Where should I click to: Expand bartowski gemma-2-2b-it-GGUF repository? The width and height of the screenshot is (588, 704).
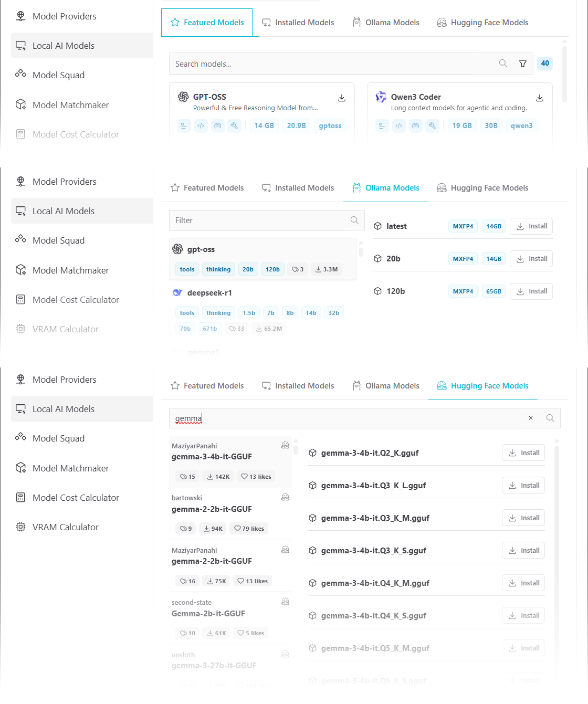(212, 509)
